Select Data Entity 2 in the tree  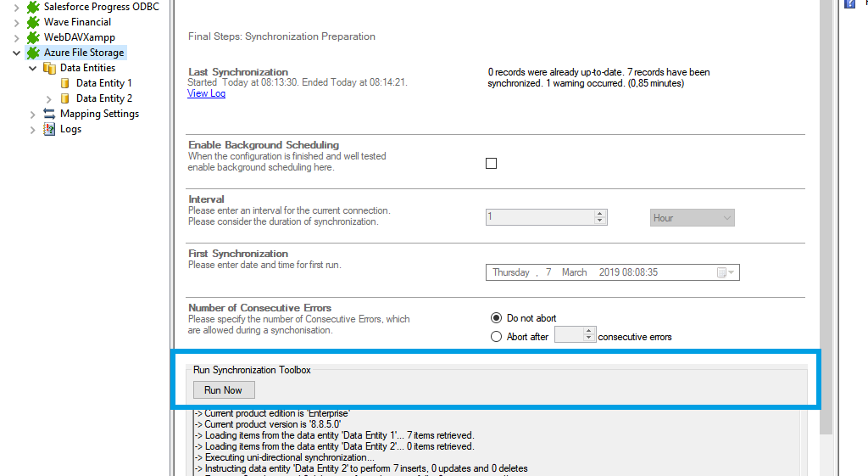click(x=103, y=98)
